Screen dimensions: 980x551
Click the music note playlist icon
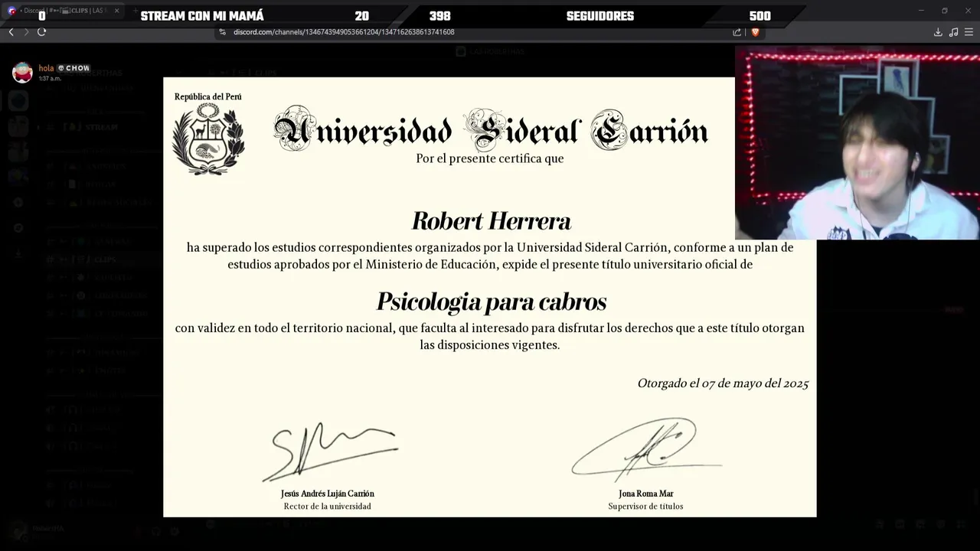click(x=953, y=32)
